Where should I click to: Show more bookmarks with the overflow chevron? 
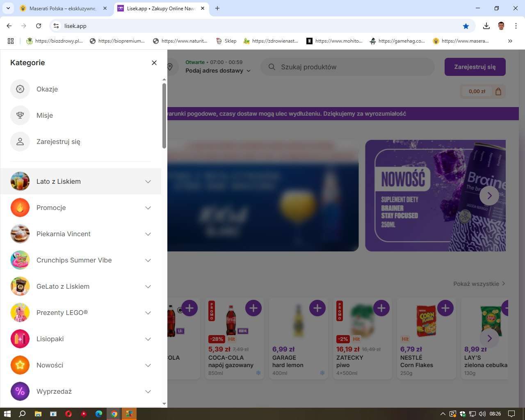tap(510, 41)
